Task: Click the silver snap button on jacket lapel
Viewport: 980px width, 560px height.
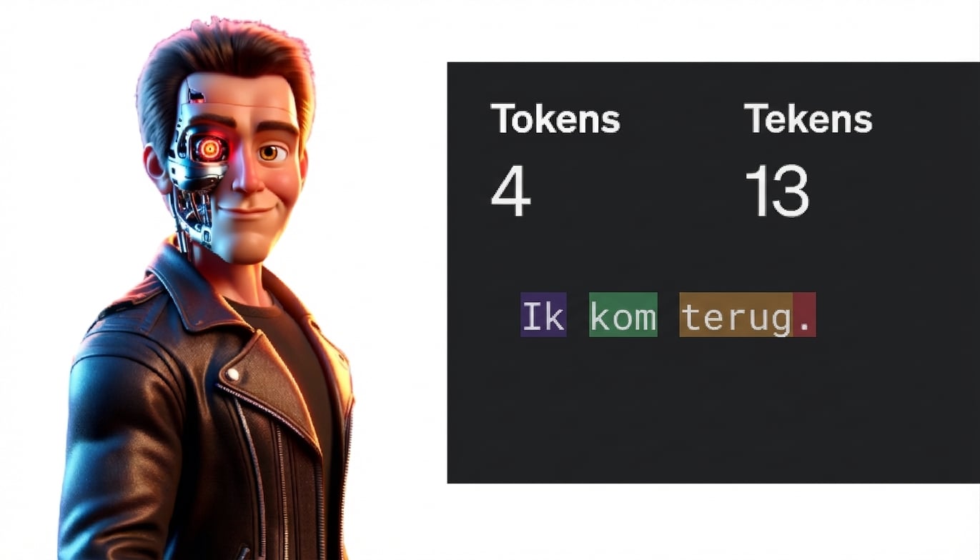Action: (232, 374)
